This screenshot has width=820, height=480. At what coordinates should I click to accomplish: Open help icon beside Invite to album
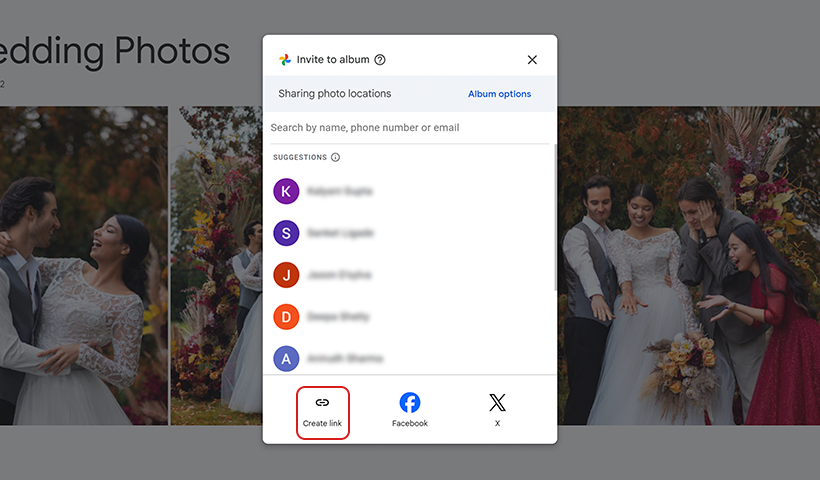[x=380, y=60]
